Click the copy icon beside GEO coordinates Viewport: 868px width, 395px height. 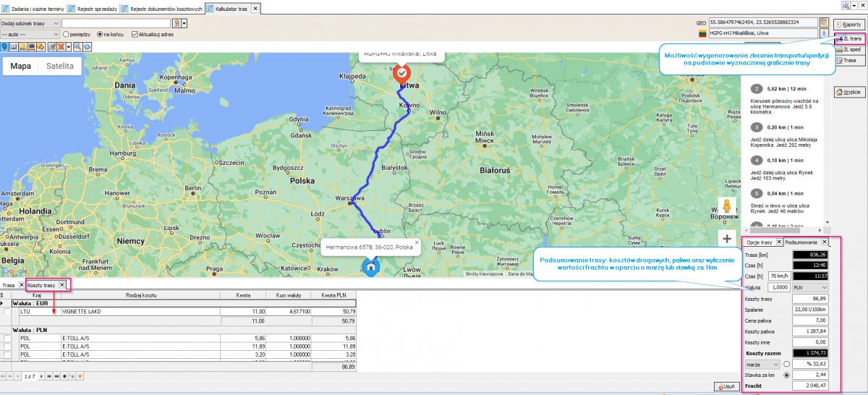coord(824,22)
